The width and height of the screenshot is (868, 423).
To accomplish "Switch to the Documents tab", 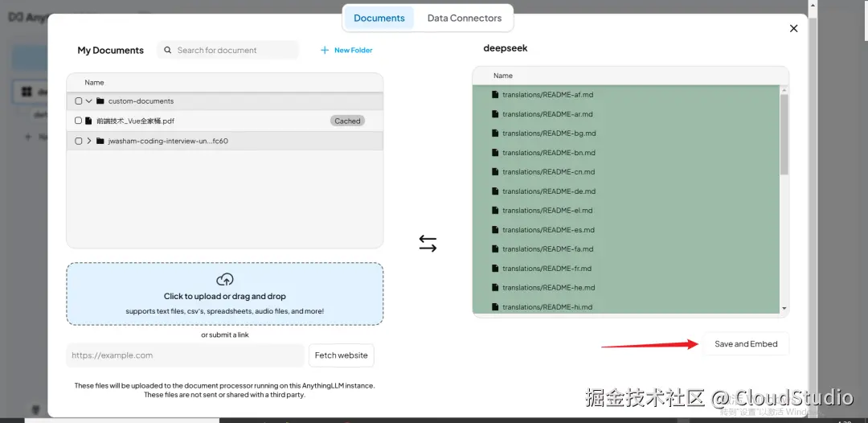I will [x=379, y=18].
